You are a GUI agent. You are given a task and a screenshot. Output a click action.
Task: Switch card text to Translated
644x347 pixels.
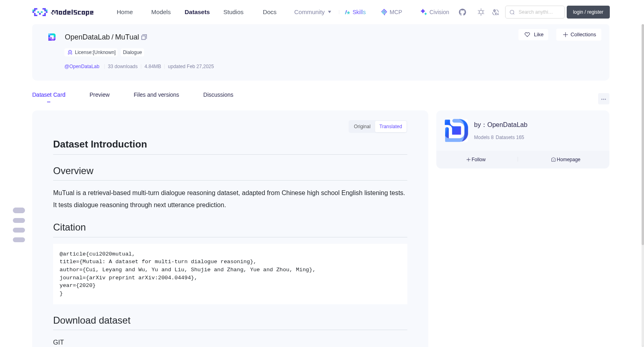[x=390, y=127]
